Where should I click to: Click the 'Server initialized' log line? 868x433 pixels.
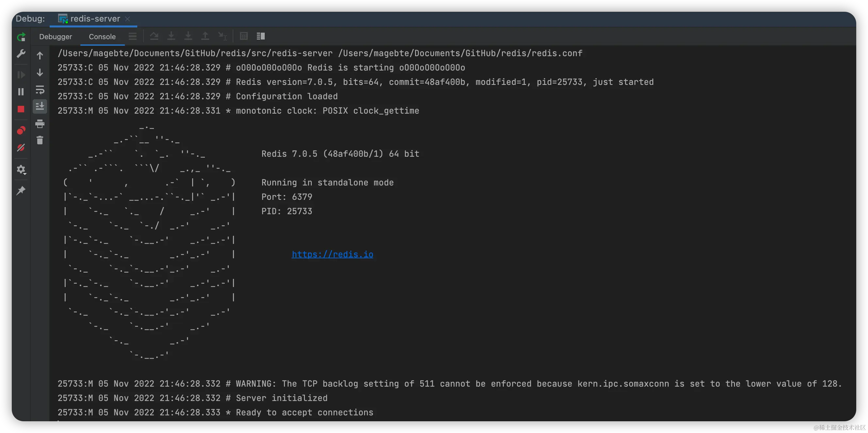(x=192, y=398)
